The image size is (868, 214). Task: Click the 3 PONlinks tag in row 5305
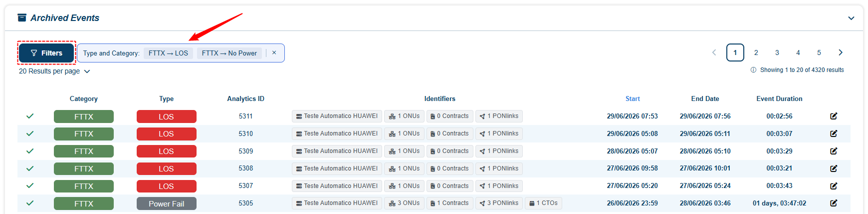click(499, 203)
